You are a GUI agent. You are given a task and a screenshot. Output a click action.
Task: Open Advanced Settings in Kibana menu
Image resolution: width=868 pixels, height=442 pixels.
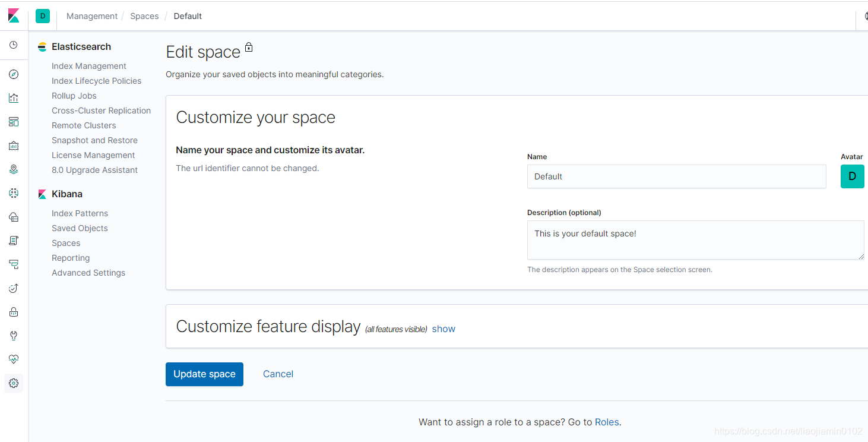pyautogui.click(x=88, y=273)
